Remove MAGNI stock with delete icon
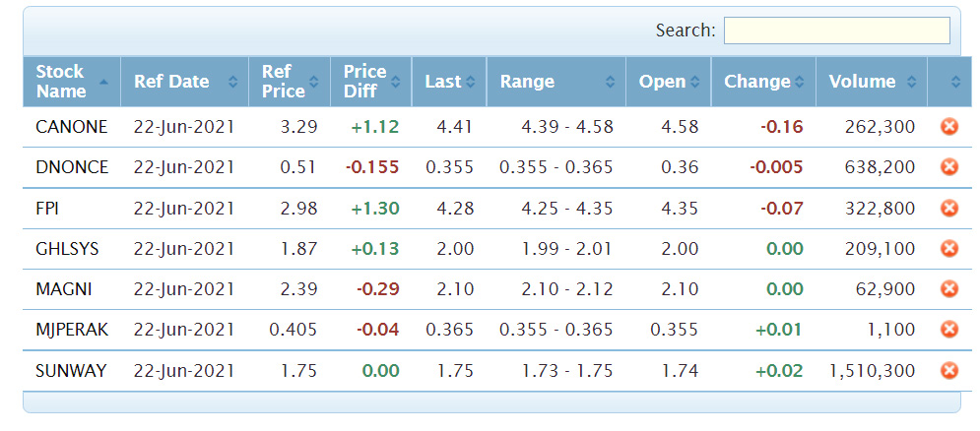980x431 pixels. [x=948, y=288]
